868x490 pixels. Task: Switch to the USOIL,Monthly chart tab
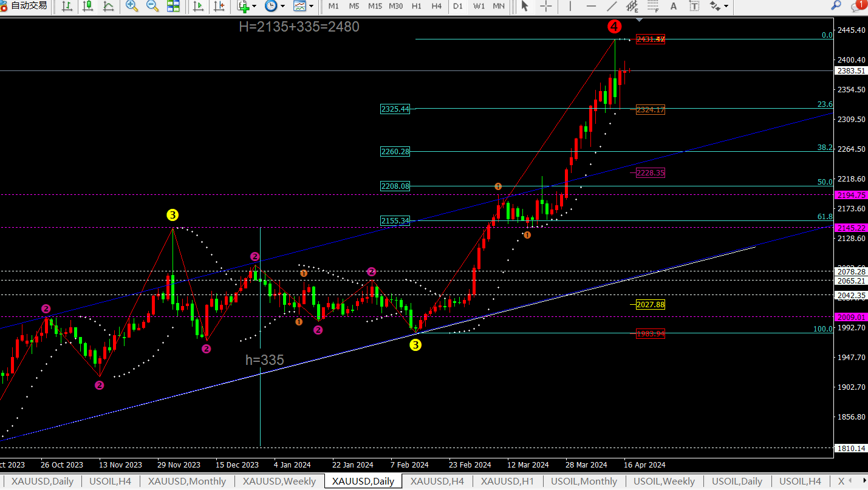pos(584,481)
